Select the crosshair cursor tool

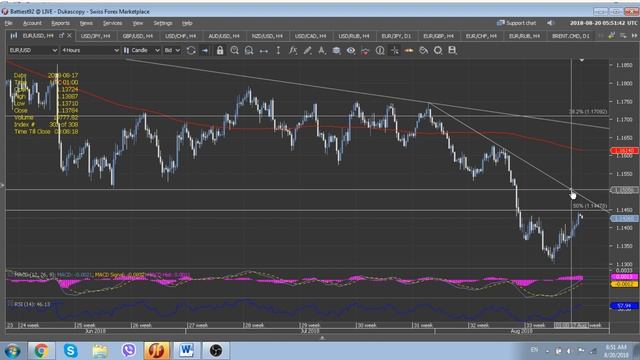[x=395, y=50]
